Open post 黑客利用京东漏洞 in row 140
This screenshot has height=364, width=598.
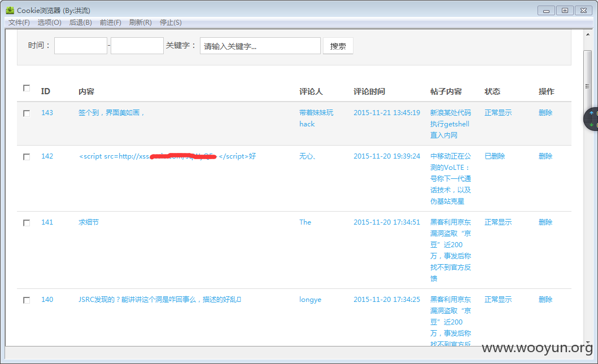pyautogui.click(x=451, y=321)
